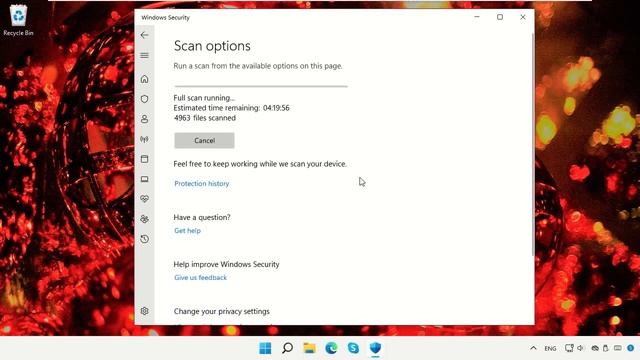The height and width of the screenshot is (360, 640).
Task: Maximize the Windows Security window
Action: pos(500,17)
